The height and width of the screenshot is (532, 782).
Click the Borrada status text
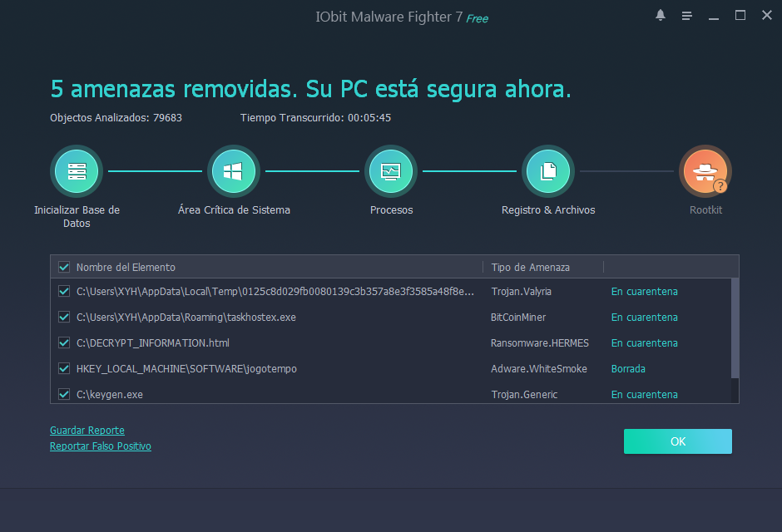point(628,368)
